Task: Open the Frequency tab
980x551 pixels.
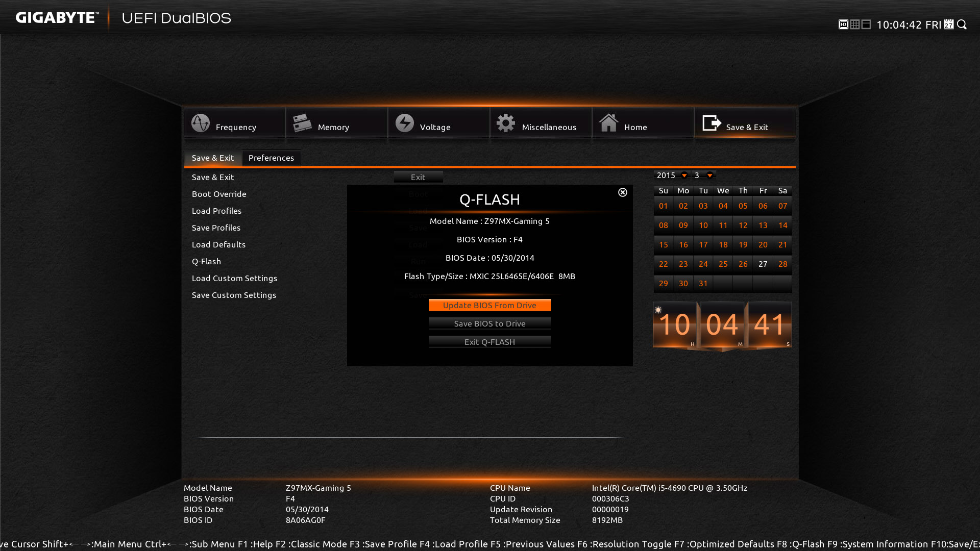Action: 235,122
